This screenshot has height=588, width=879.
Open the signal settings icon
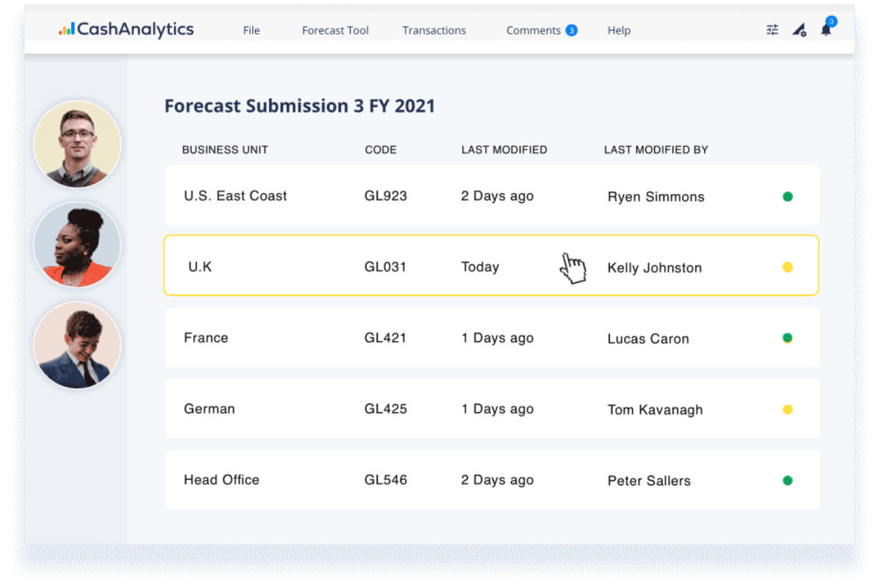pos(799,29)
